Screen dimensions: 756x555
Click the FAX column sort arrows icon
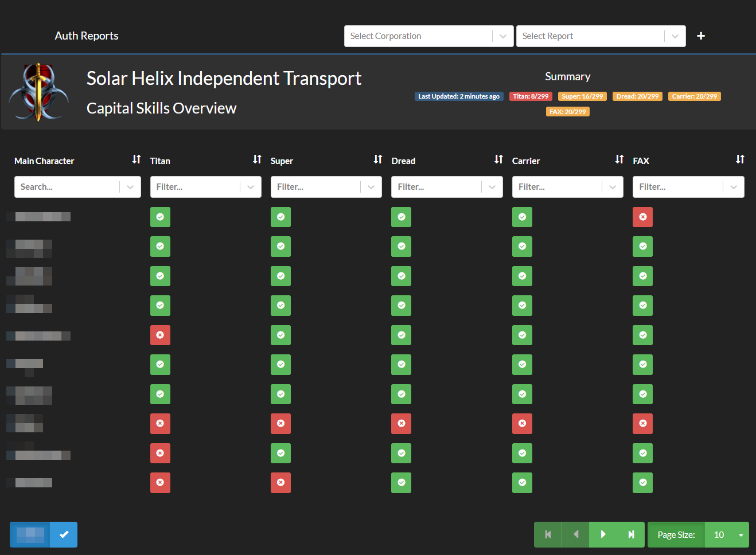[740, 159]
